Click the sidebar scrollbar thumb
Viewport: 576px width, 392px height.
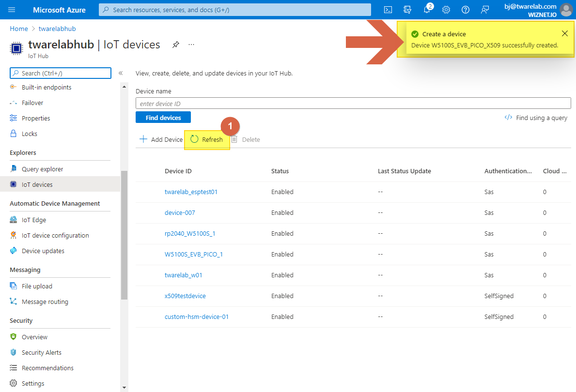click(x=124, y=235)
